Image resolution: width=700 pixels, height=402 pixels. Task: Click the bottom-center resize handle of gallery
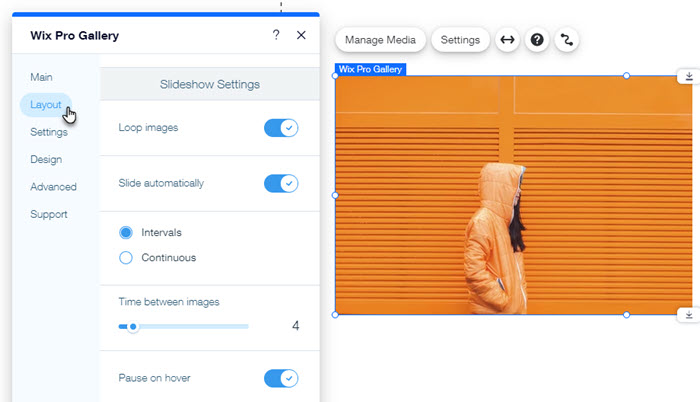point(626,315)
